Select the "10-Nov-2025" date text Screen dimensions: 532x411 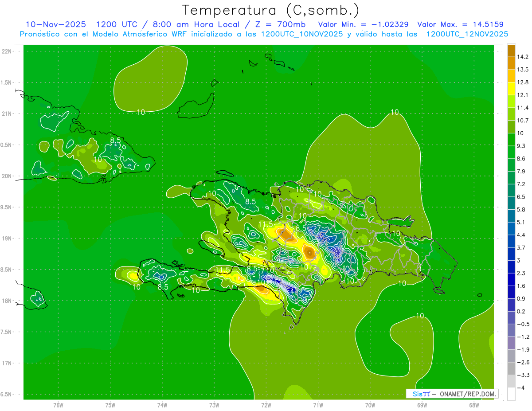(56, 24)
